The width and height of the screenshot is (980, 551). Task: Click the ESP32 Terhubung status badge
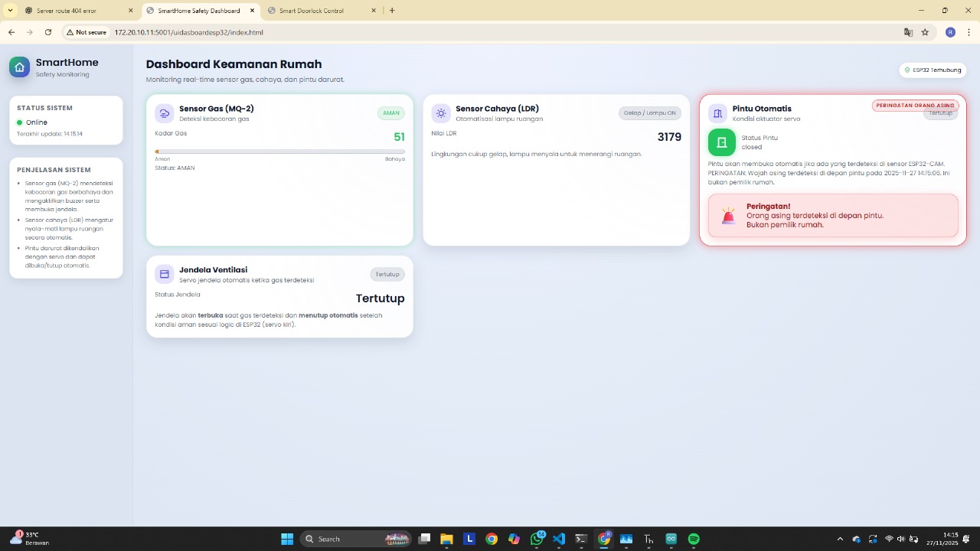pyautogui.click(x=933, y=70)
